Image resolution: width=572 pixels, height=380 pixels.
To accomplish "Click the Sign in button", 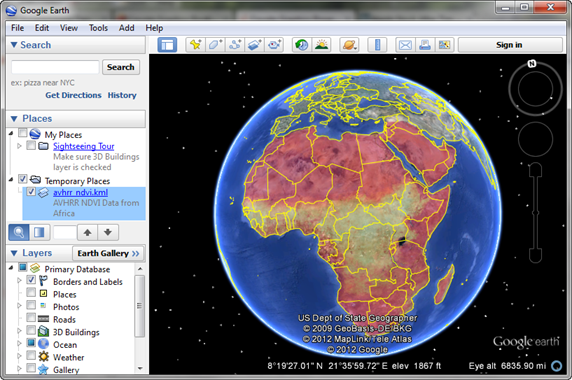I will coord(510,45).
